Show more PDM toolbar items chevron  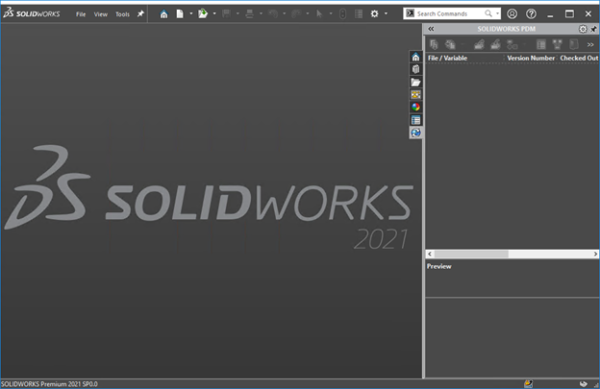coord(590,44)
